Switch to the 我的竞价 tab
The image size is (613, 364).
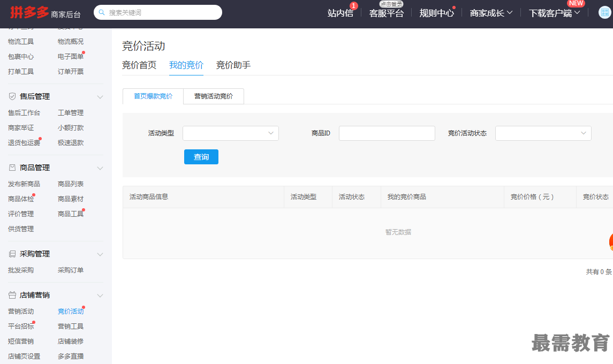(186, 65)
